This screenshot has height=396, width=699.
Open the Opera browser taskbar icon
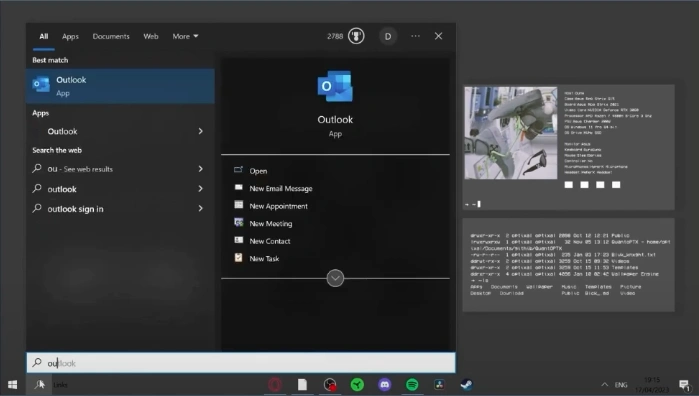pyautogui.click(x=275, y=384)
